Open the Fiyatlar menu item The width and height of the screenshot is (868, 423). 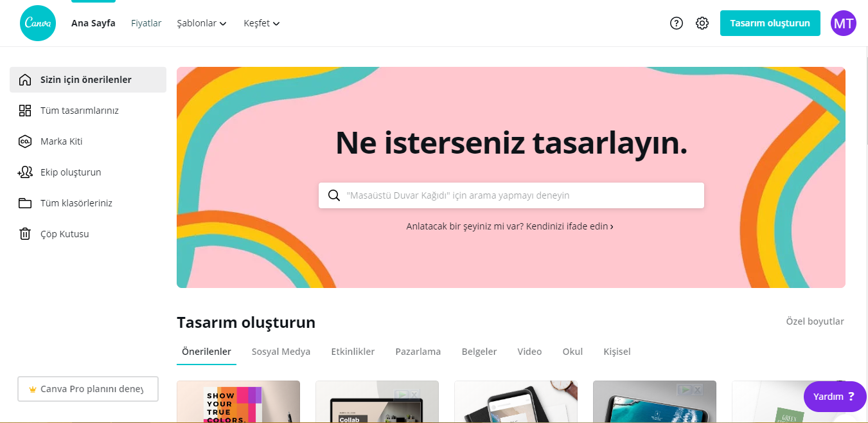pyautogui.click(x=146, y=23)
